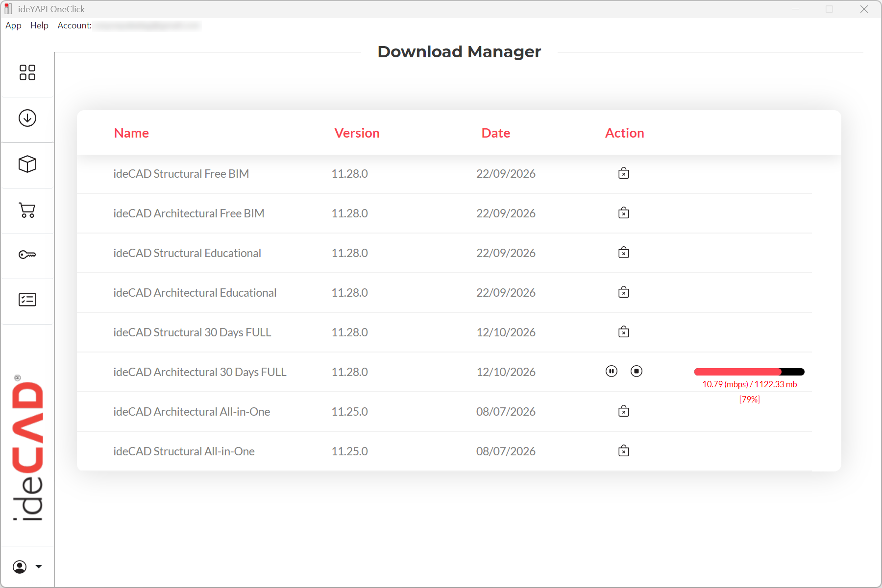The height and width of the screenshot is (588, 882).
Task: Click the Account menu label
Action: (74, 25)
